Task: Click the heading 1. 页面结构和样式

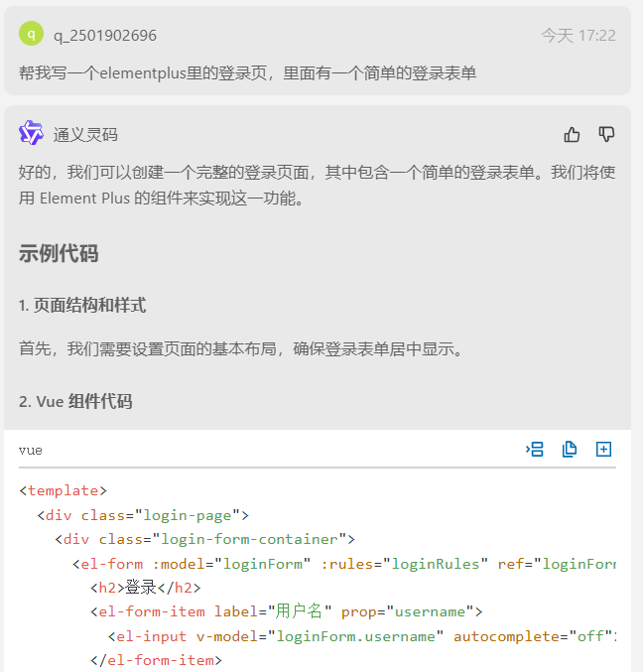Action: point(82,305)
